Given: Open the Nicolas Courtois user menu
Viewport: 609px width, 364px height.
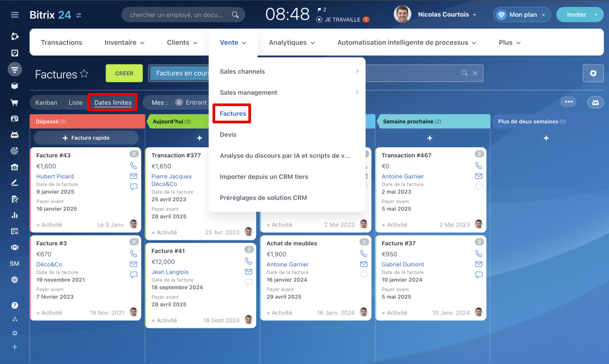Looking at the screenshot, I should [x=447, y=15].
